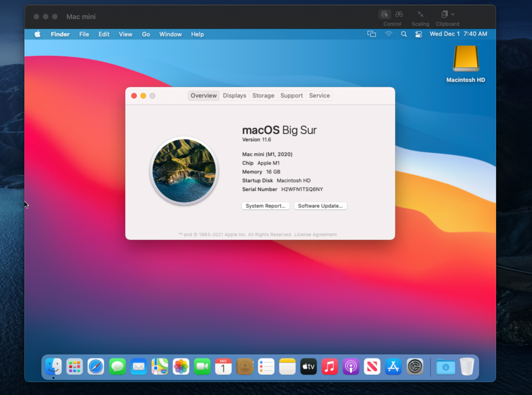This screenshot has height=395, width=532.
Task: Launch FaceTime from the Dock
Action: 202,366
